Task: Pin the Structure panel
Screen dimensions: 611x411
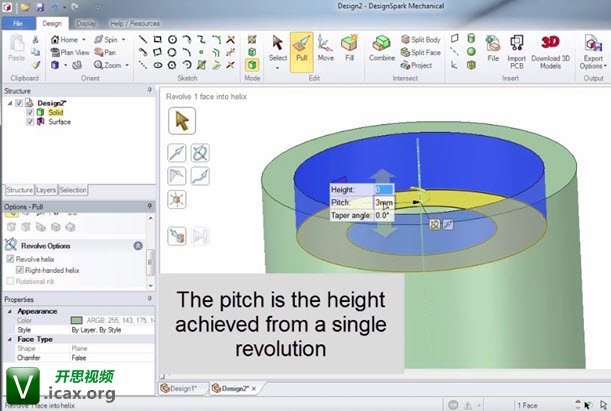Action: [150, 90]
